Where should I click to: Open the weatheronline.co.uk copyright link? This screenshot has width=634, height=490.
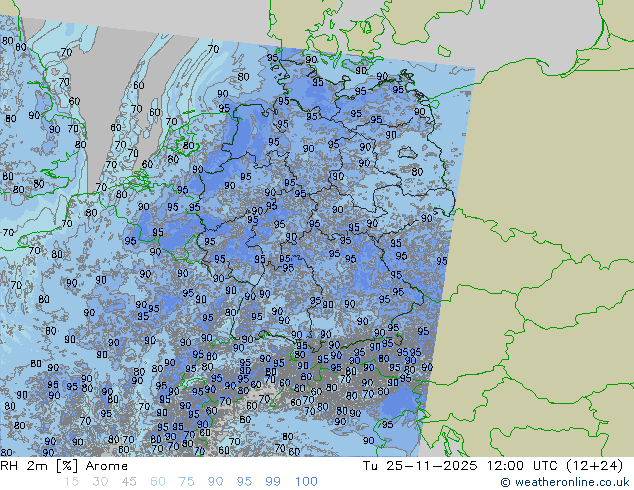[x=565, y=482]
